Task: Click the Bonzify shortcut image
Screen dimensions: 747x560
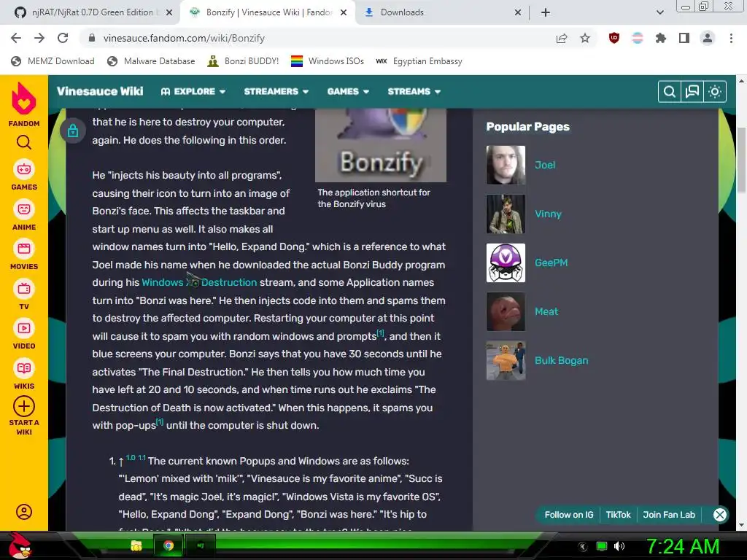Action: (381, 145)
